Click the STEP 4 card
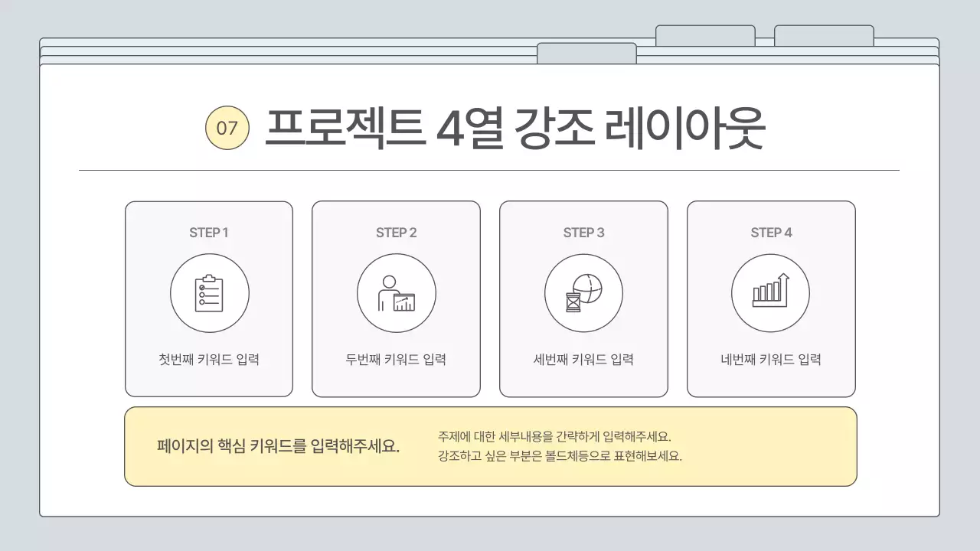 [x=770, y=298]
